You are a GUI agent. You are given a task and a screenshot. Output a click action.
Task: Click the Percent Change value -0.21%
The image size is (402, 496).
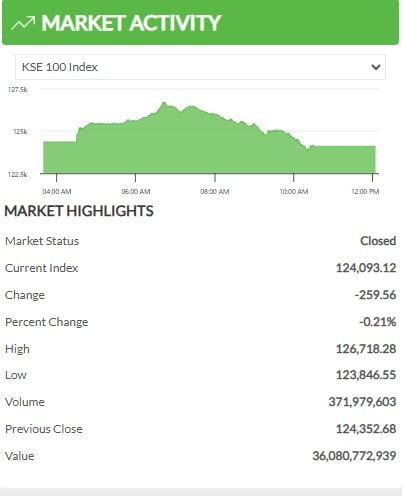point(378,322)
